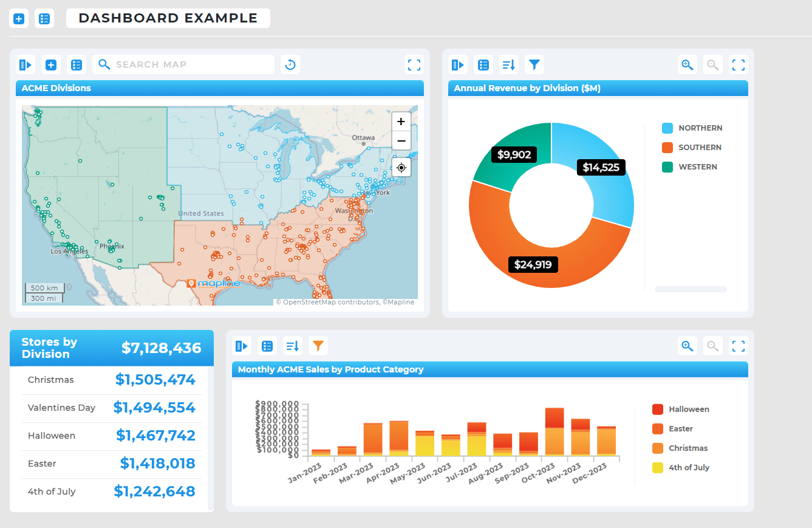Expand the side panel on the revenue chart
Viewport: 812px width, 528px height.
(458, 64)
